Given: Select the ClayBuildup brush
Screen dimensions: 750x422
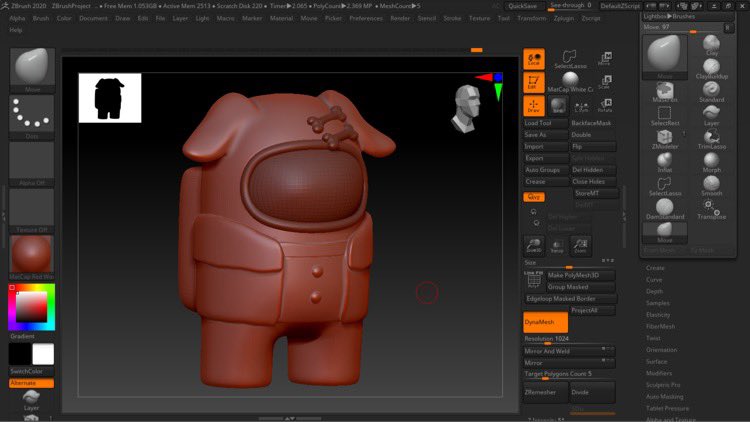Looking at the screenshot, I should click(x=712, y=68).
